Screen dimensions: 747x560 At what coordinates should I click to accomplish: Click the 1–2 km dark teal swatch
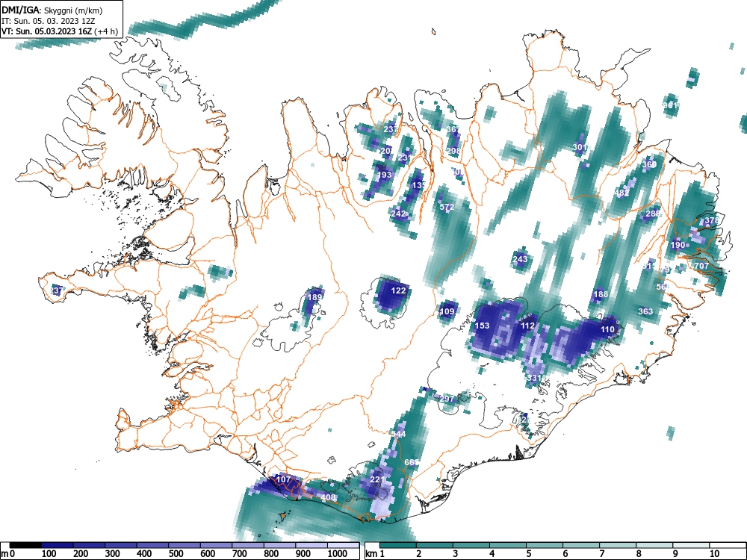point(398,545)
